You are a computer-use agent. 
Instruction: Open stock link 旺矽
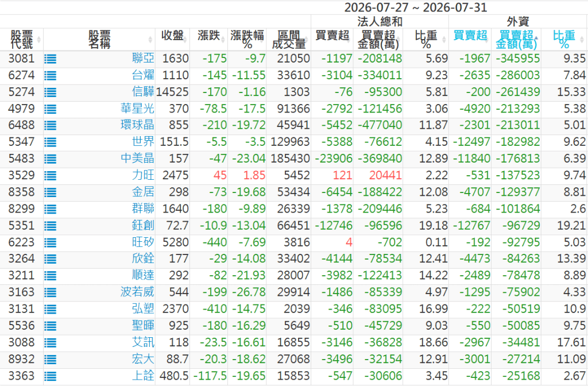(x=143, y=242)
